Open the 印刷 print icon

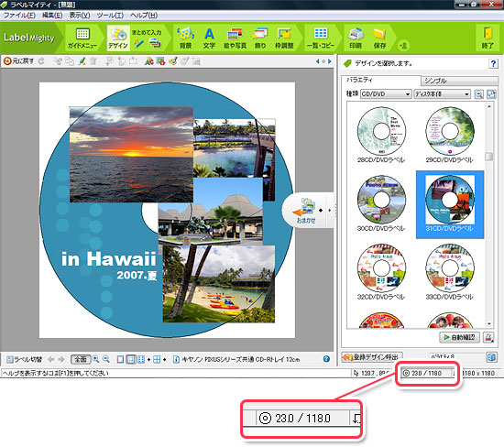(x=356, y=38)
